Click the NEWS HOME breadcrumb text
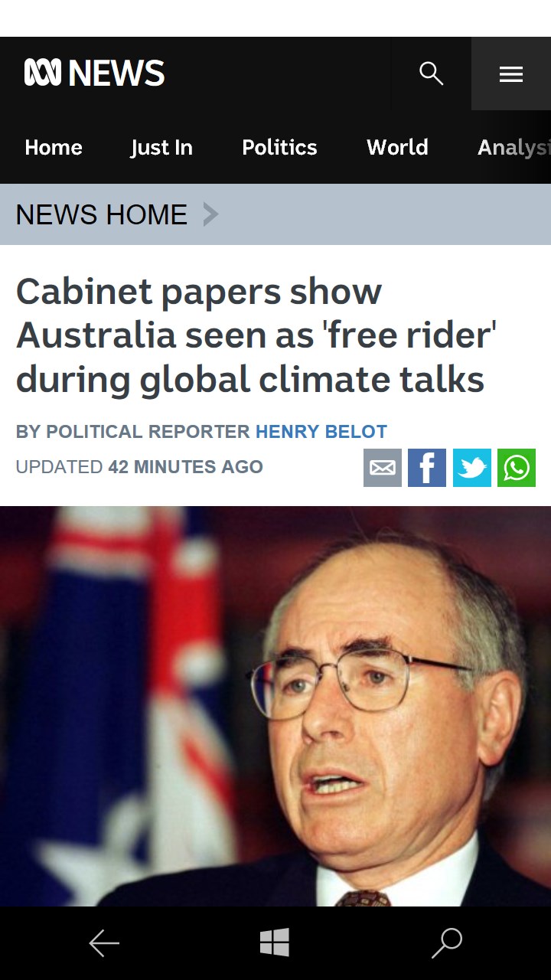The height and width of the screenshot is (980, 551). (101, 214)
